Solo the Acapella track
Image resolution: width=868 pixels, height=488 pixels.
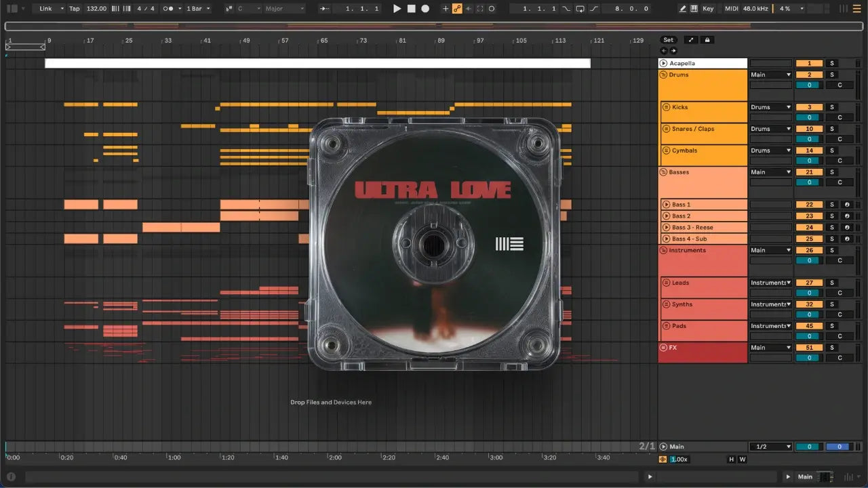point(832,64)
